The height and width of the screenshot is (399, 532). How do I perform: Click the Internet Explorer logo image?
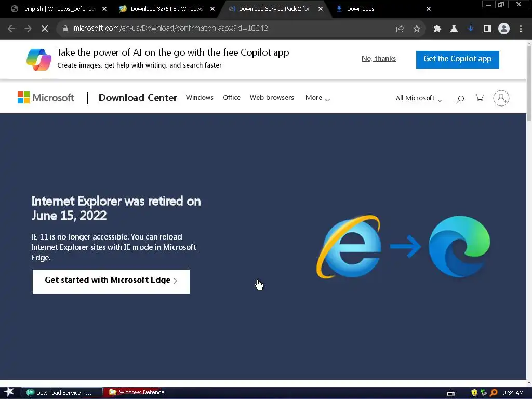(349, 247)
